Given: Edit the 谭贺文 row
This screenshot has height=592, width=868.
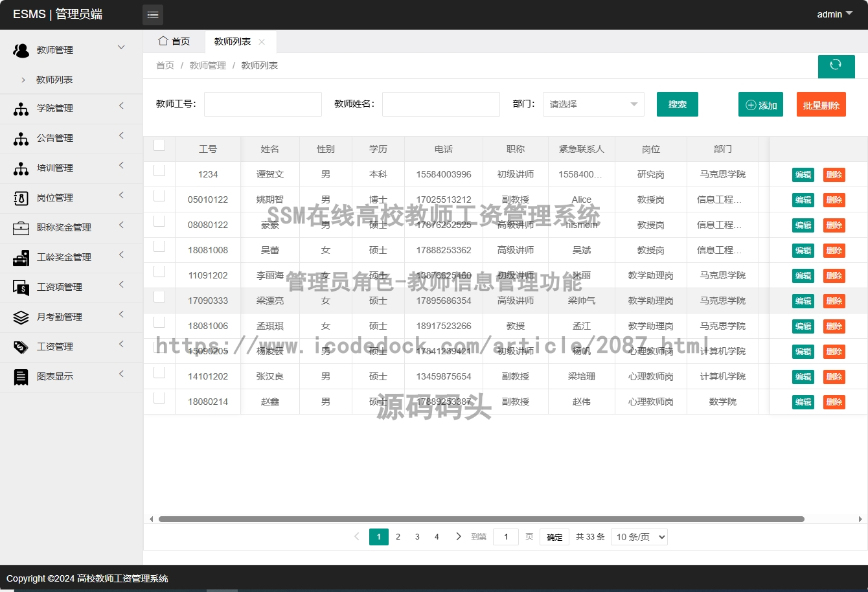Looking at the screenshot, I should [803, 175].
